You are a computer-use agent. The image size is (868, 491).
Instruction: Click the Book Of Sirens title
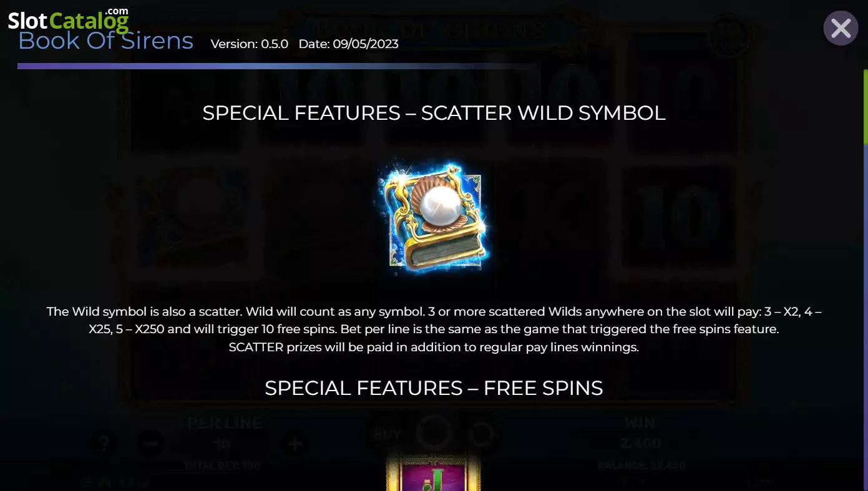tap(106, 41)
